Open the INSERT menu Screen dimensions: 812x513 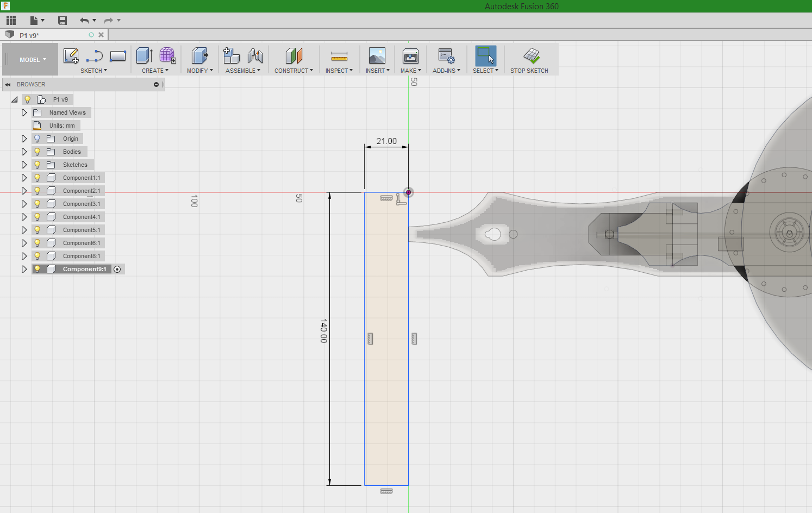[x=377, y=71]
